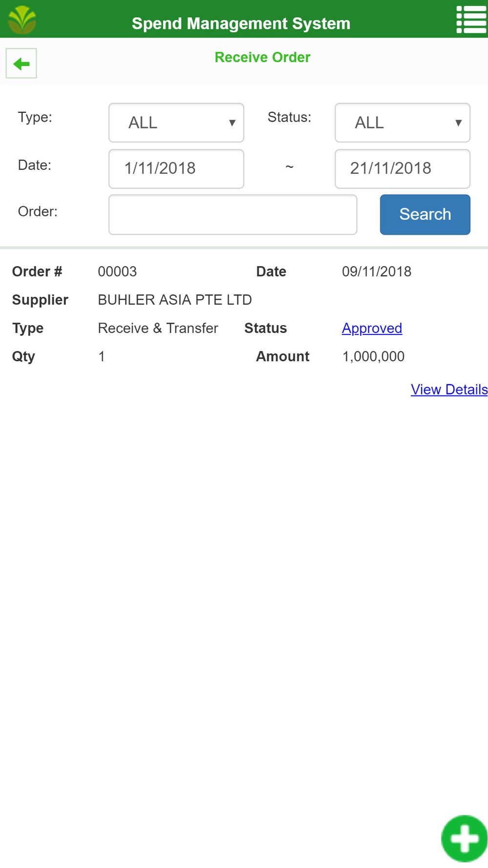This screenshot has height=868, width=488.
Task: Select order number 00003
Action: (x=117, y=271)
